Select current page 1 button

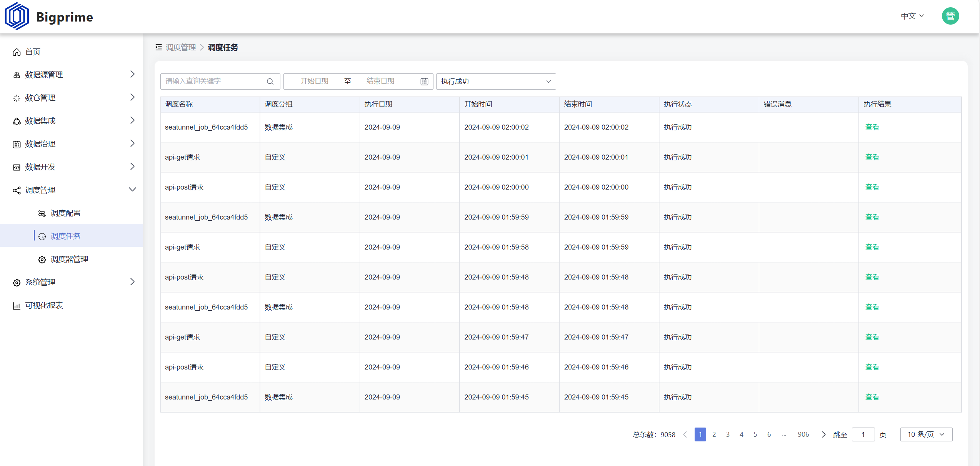(700, 434)
